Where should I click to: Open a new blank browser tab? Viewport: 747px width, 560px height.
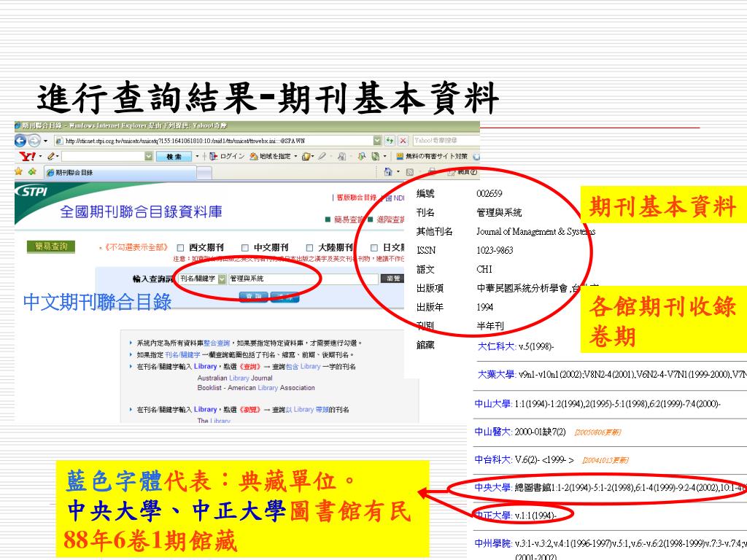click(204, 173)
